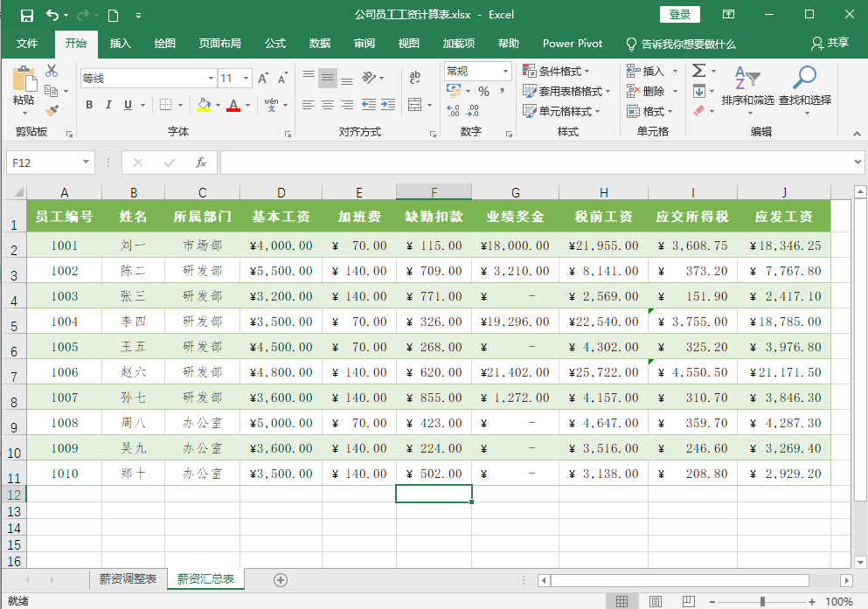Click the Percent Style icon

483,91
